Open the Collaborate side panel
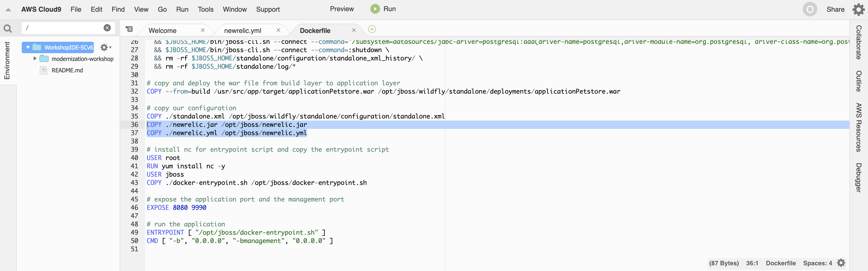The image size is (868, 271). click(x=859, y=42)
